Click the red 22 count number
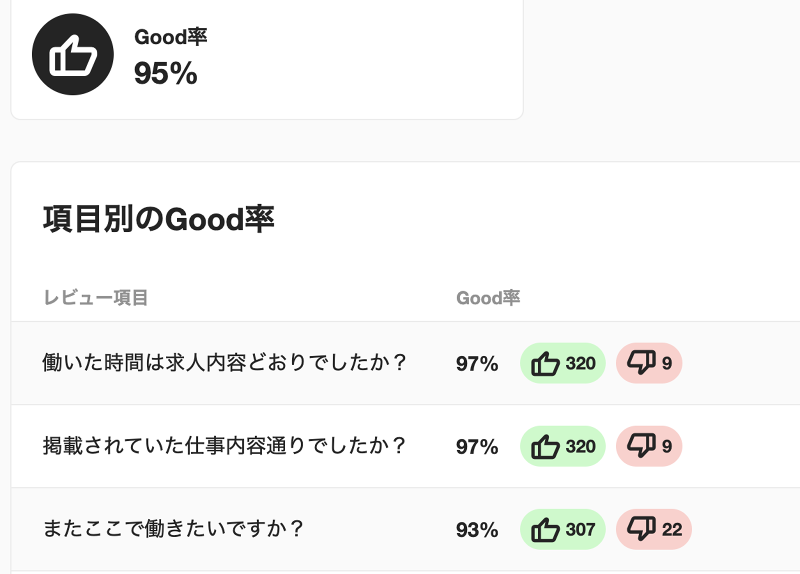 (671, 529)
